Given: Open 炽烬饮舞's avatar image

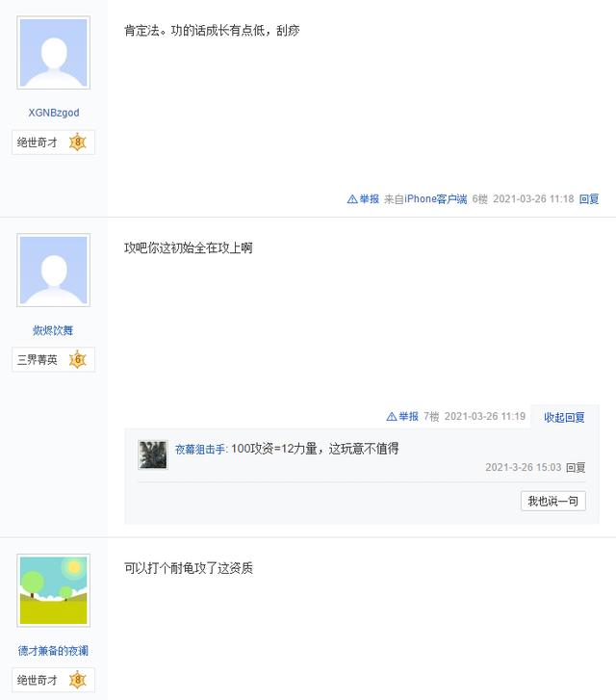Looking at the screenshot, I should pyautogui.click(x=54, y=271).
